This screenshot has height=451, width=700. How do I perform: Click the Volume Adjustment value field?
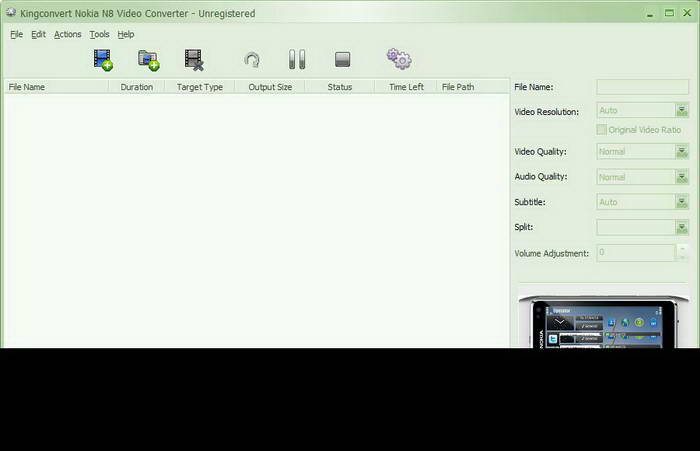pos(636,253)
